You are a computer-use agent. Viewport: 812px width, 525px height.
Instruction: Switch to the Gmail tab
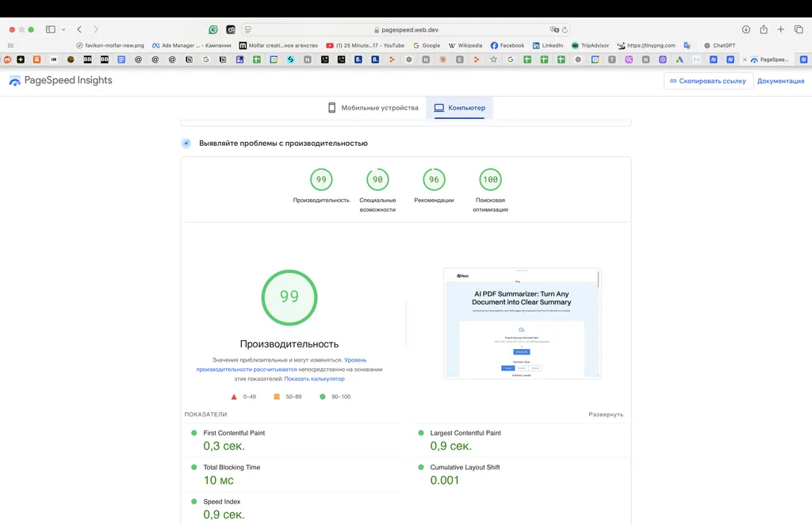pos(696,59)
